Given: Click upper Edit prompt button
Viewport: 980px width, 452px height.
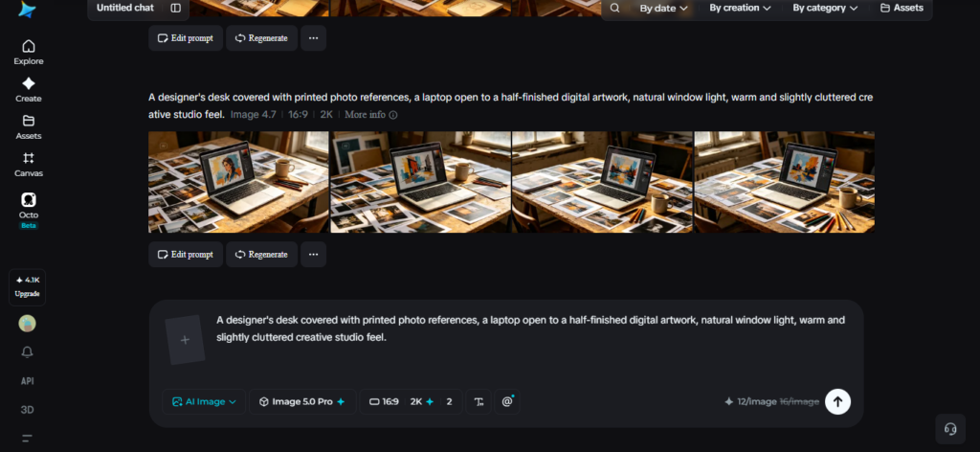Looking at the screenshot, I should click(186, 38).
